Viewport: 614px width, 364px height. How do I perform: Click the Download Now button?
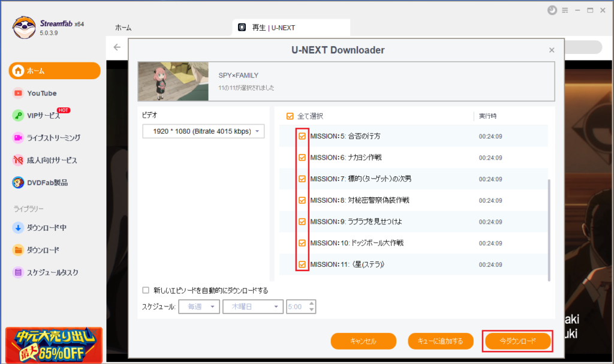pyautogui.click(x=517, y=341)
